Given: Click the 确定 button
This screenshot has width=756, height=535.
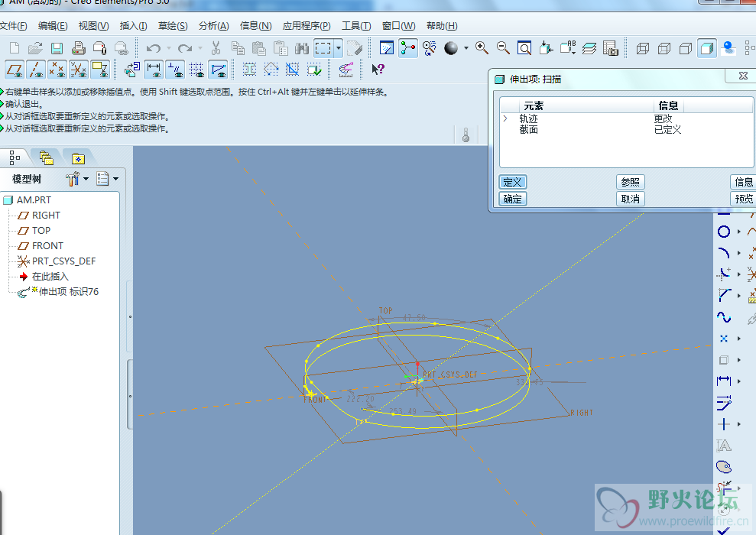Looking at the screenshot, I should point(512,199).
